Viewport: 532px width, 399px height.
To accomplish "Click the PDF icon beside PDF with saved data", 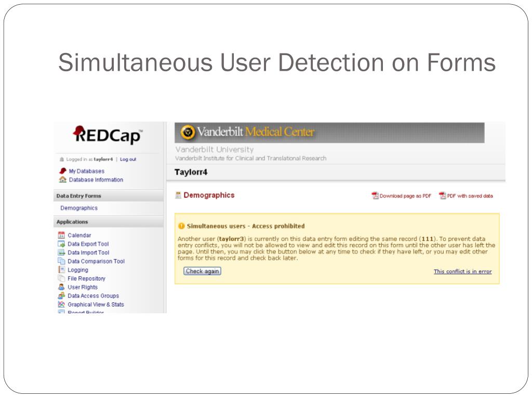I will click(x=443, y=196).
